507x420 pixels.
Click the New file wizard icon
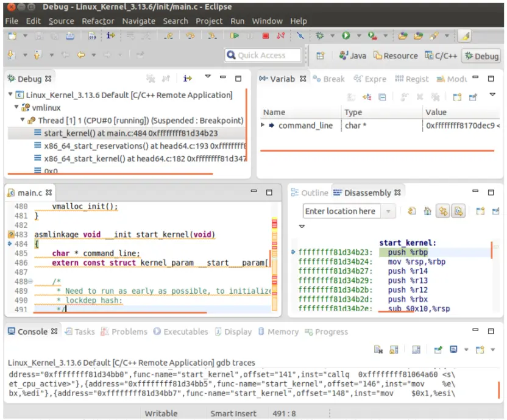[x=12, y=35]
